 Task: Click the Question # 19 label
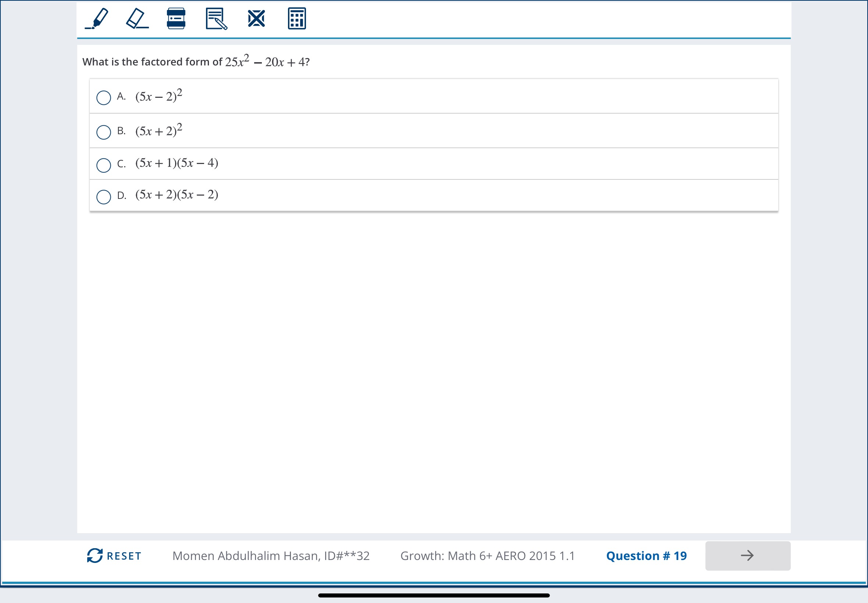[x=646, y=556]
